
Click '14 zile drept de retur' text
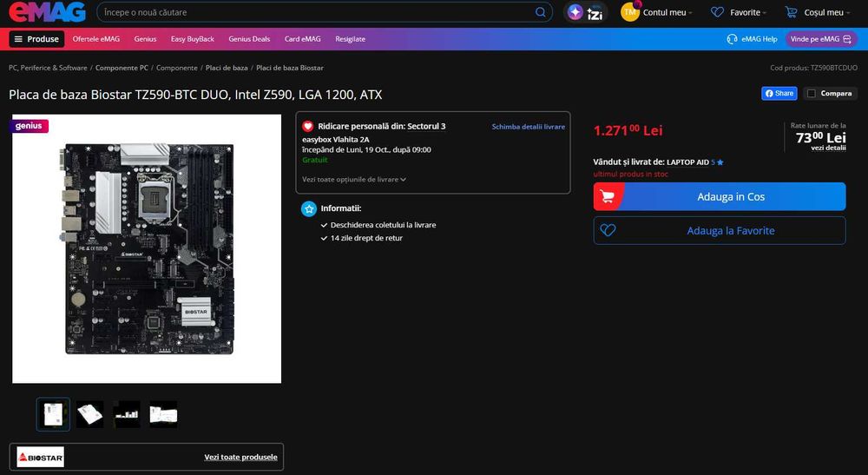tap(366, 238)
